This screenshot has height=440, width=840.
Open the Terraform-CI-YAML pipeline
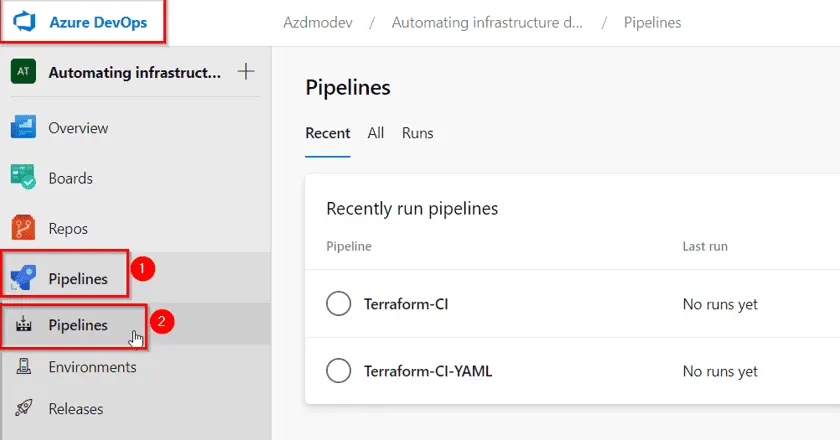pyautogui.click(x=428, y=371)
